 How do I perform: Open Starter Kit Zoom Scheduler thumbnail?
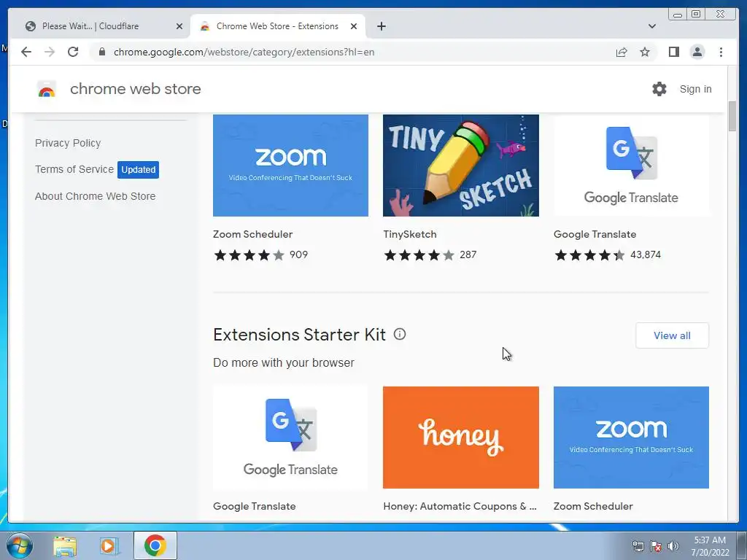point(631,437)
